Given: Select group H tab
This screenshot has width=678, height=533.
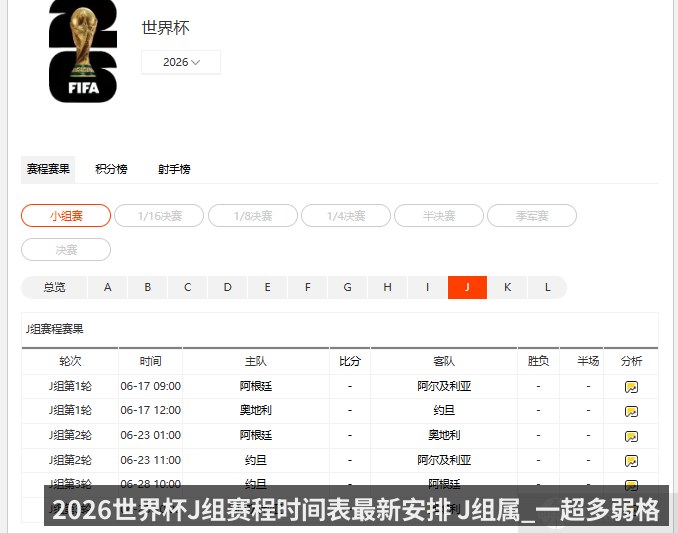Looking at the screenshot, I should [387, 287].
